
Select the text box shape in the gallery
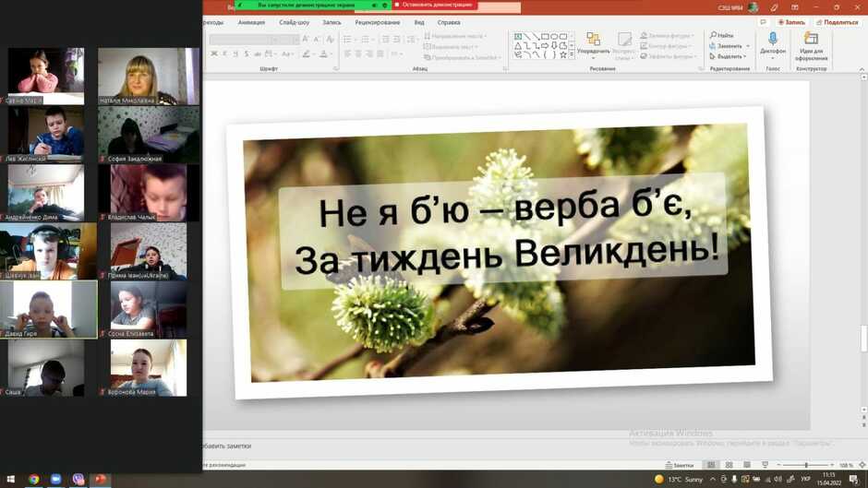tap(518, 37)
